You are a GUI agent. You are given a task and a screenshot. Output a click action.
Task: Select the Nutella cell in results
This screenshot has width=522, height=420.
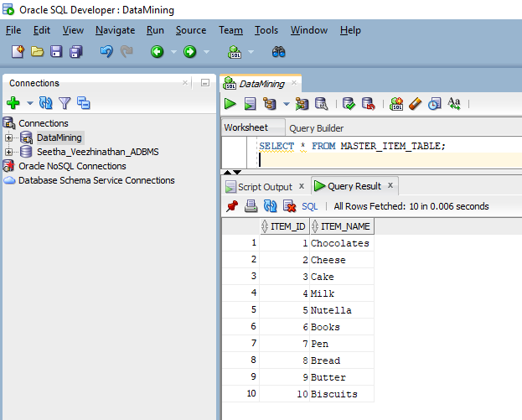click(x=331, y=310)
